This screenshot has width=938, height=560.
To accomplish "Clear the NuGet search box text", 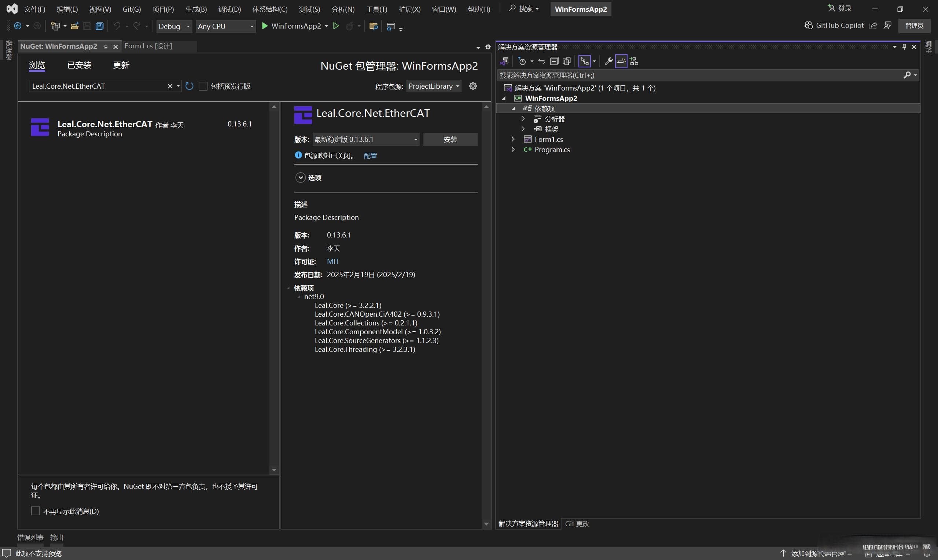I will (x=170, y=86).
